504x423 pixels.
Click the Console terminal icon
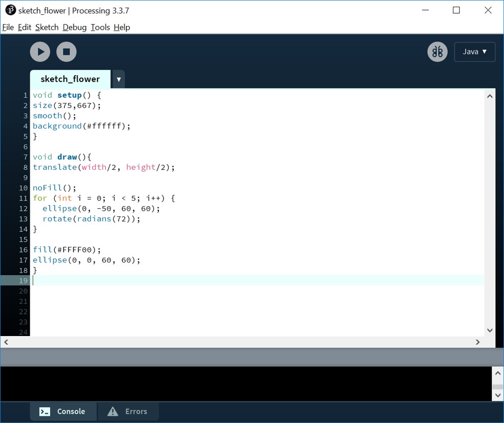pyautogui.click(x=44, y=411)
